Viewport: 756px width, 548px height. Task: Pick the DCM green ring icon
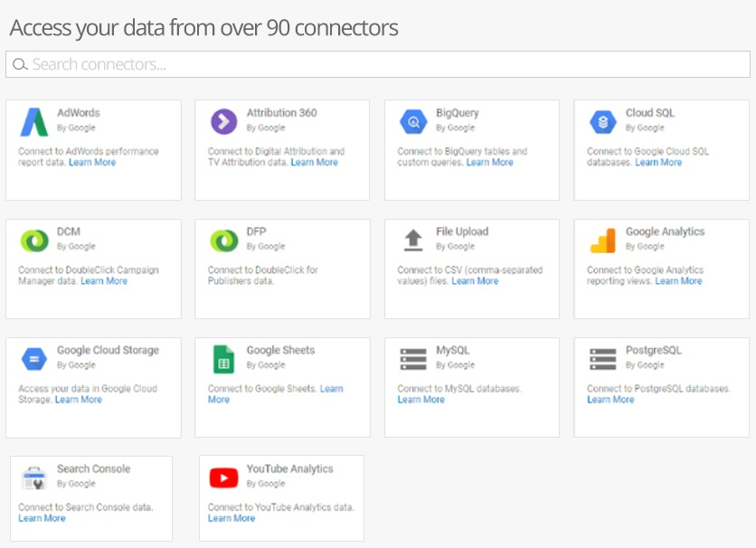click(34, 241)
